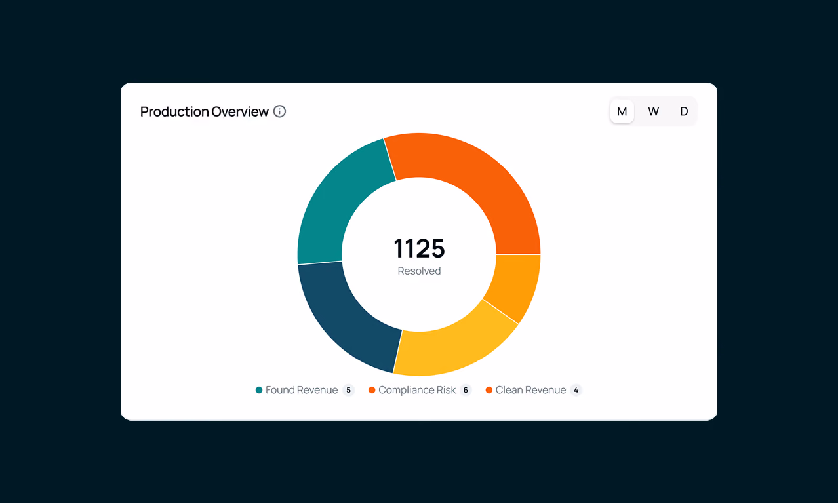Click the Production Overview title
The height and width of the screenshot is (504, 838).
[x=205, y=111]
